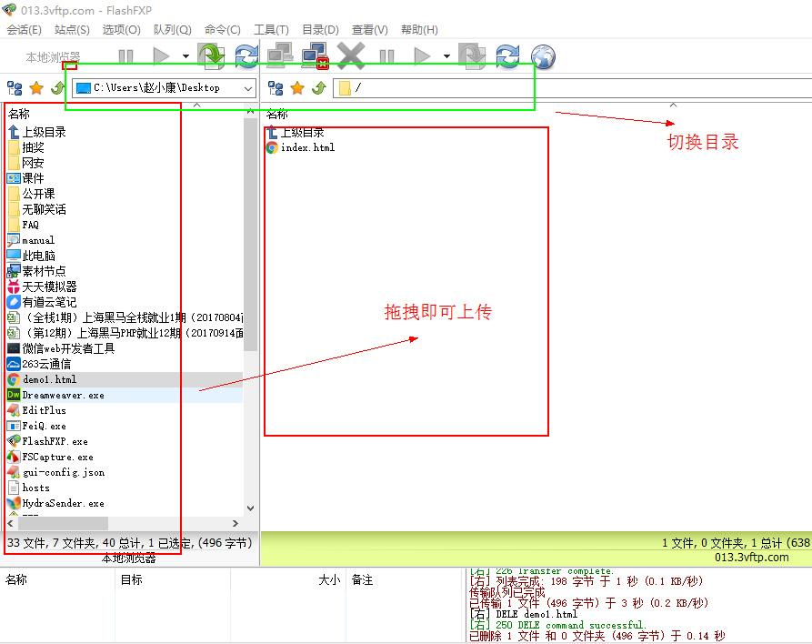812x644 pixels.
Task: Select demo1.html in local file list
Action: coord(49,379)
